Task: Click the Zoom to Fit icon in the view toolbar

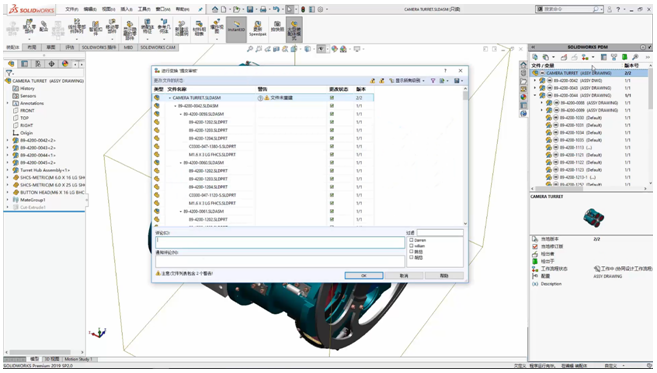Action: click(x=250, y=49)
